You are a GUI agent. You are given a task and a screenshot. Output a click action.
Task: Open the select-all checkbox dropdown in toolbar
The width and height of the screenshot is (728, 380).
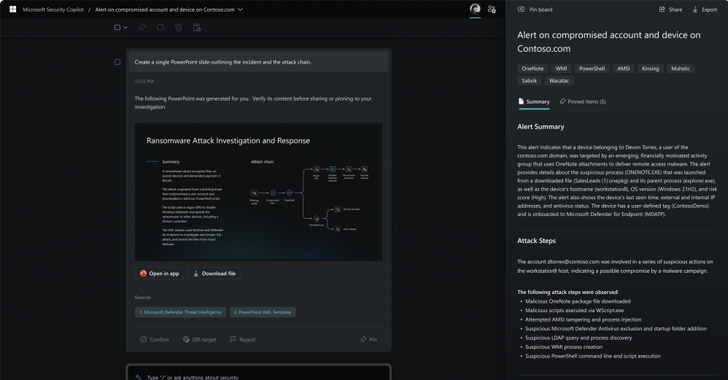(x=121, y=27)
